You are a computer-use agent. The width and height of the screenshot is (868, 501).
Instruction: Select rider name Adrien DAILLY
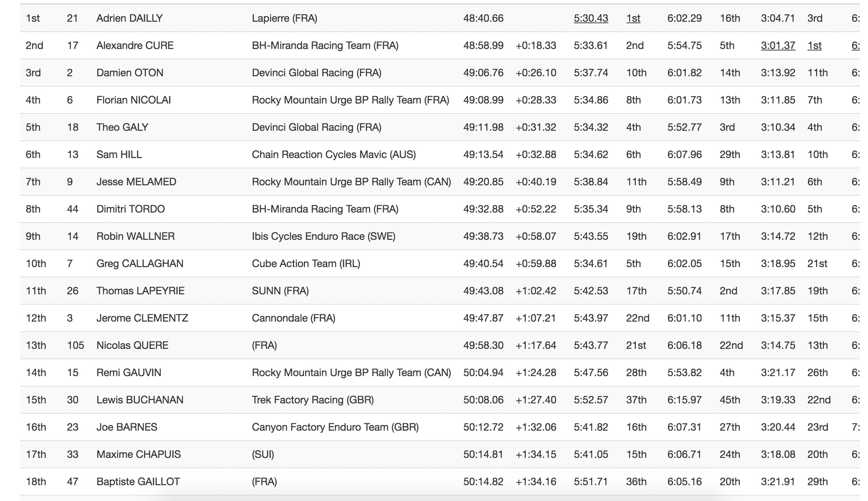click(x=129, y=18)
